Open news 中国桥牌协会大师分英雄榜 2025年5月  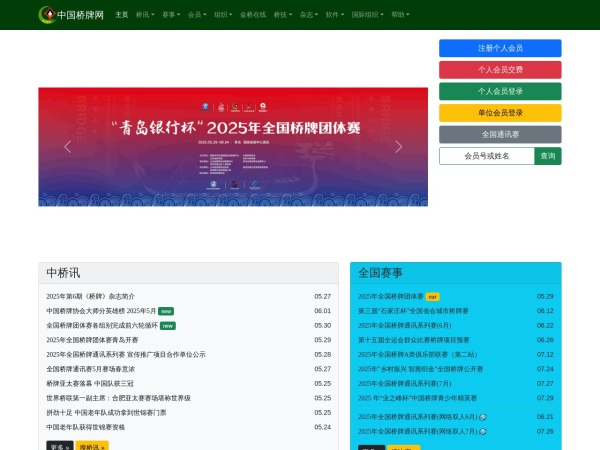101,311
